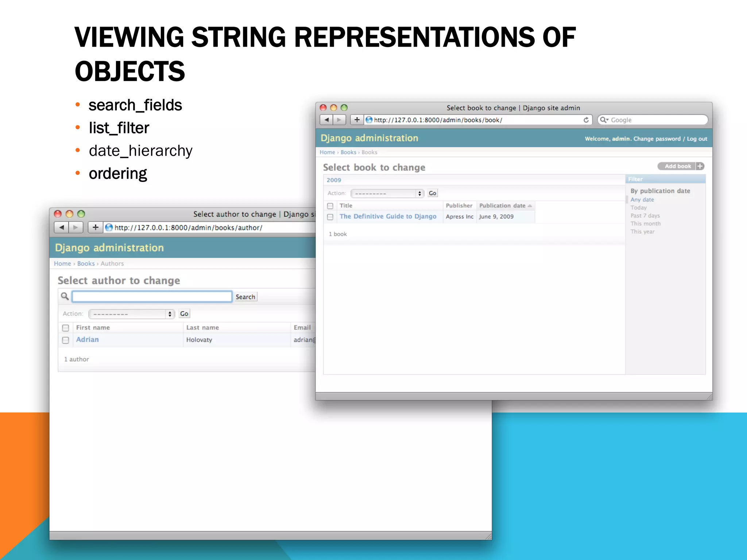Image resolution: width=747 pixels, height=560 pixels.
Task: Click the book admin URL address bar
Action: 477,120
